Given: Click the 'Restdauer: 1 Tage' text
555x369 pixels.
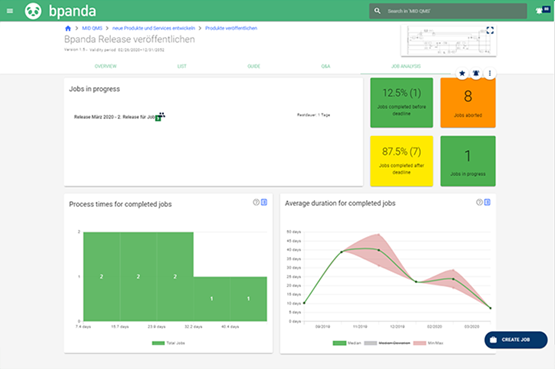Looking at the screenshot, I should (313, 115).
